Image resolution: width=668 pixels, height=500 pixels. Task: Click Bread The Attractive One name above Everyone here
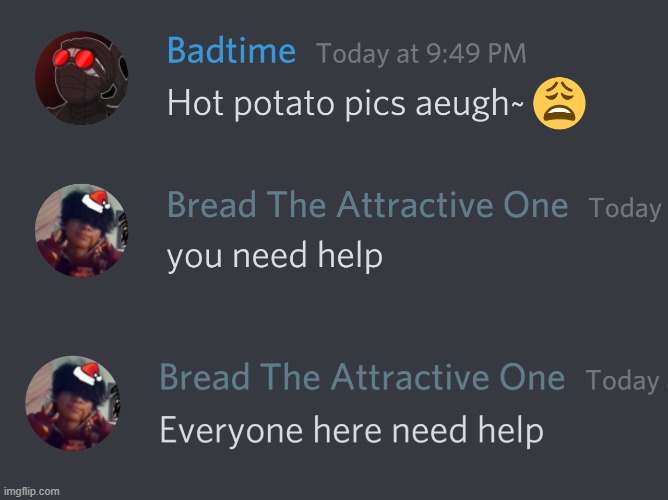(x=362, y=377)
